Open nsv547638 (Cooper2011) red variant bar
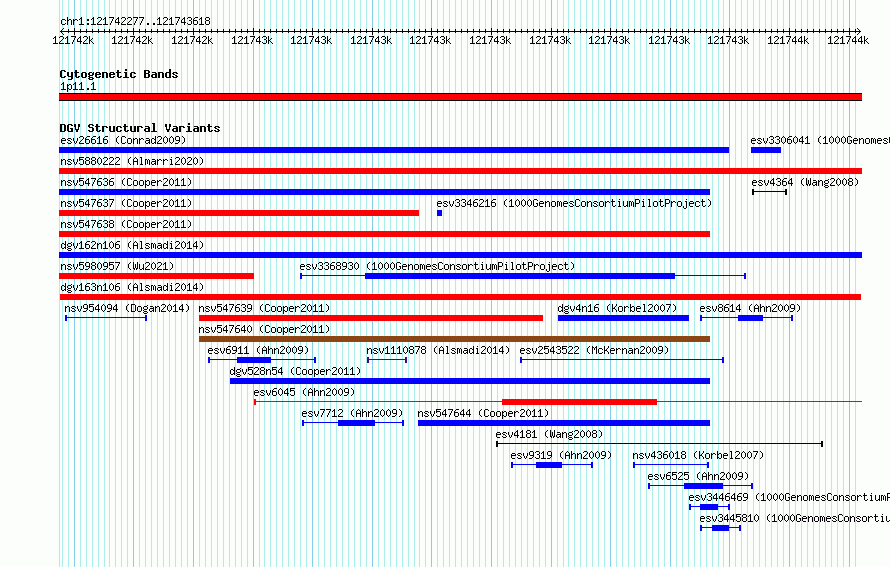Viewport: 890px width, 567px height. pos(384,234)
